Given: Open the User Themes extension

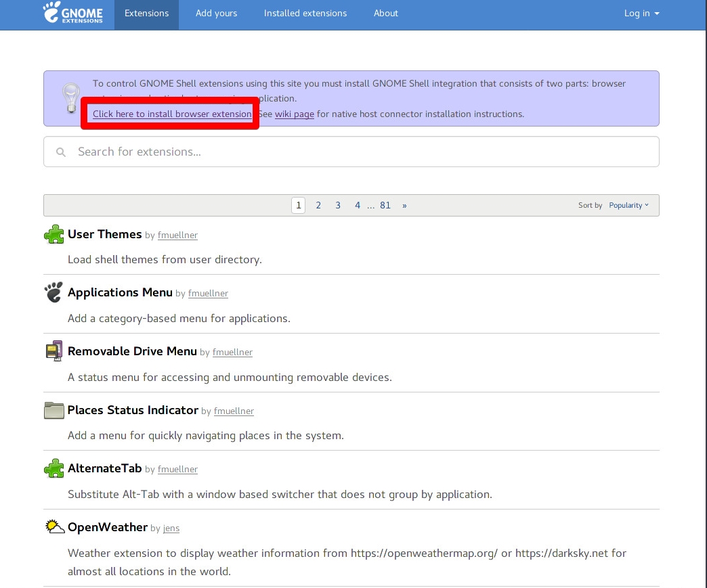Looking at the screenshot, I should (x=104, y=234).
